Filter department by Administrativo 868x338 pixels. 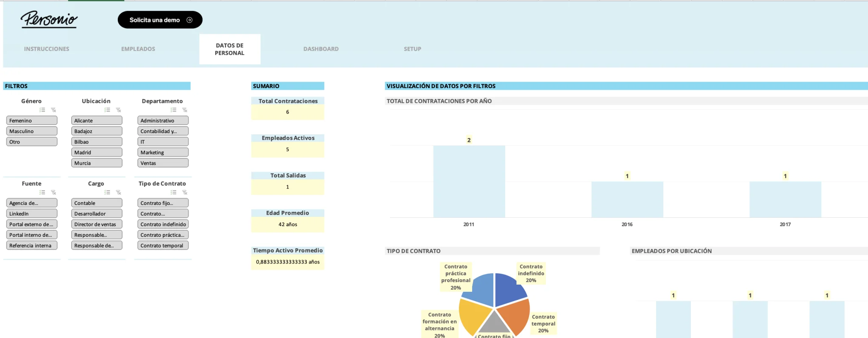163,121
